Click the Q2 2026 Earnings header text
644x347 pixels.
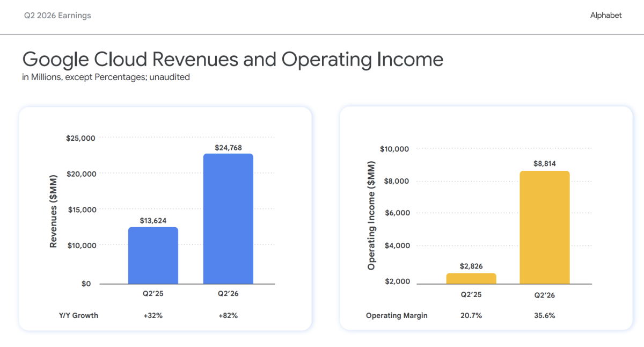pos(57,16)
